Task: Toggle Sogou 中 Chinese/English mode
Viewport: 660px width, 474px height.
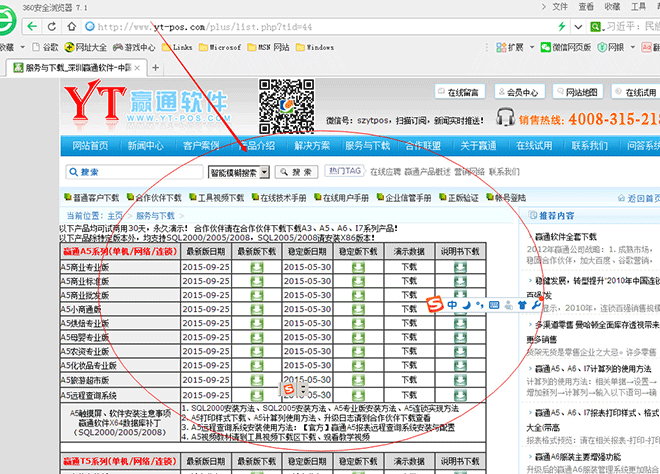Action: pyautogui.click(x=452, y=305)
